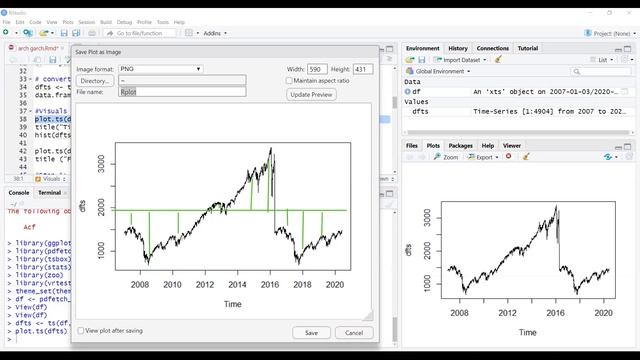Open the Image format PNG dropdown
Screen dimensions: 640x360
click(161, 69)
